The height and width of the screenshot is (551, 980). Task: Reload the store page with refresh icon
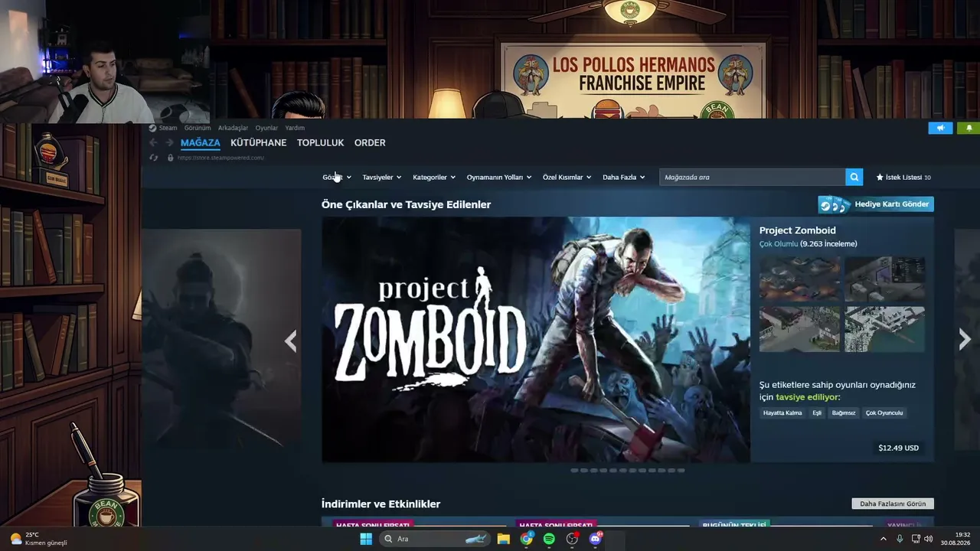[x=154, y=158]
